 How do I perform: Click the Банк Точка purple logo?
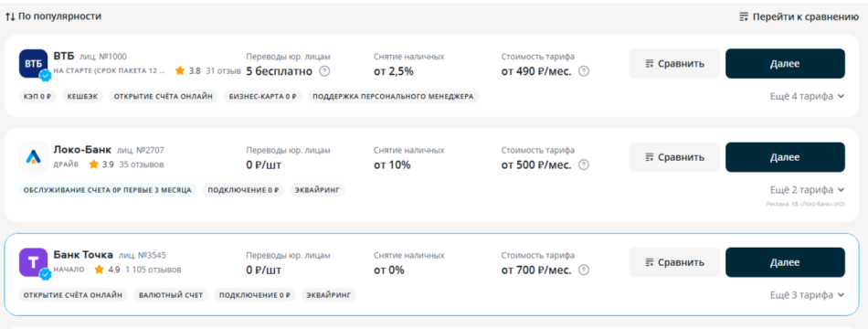pos(33,262)
